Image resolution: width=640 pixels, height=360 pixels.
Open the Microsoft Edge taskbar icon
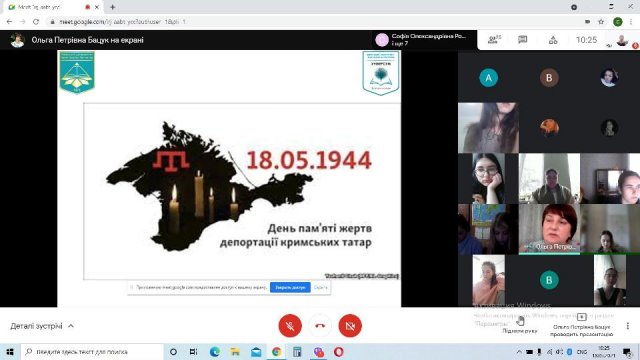point(215,351)
